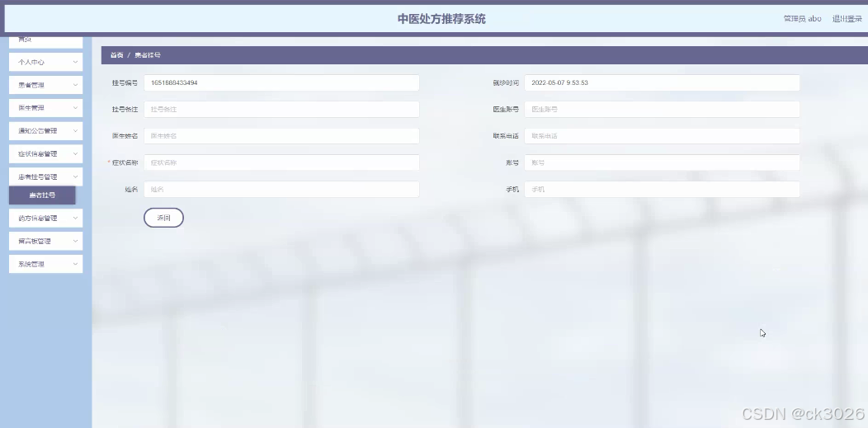The image size is (868, 428).
Task: Focus the 姓名 input field
Action: point(281,189)
